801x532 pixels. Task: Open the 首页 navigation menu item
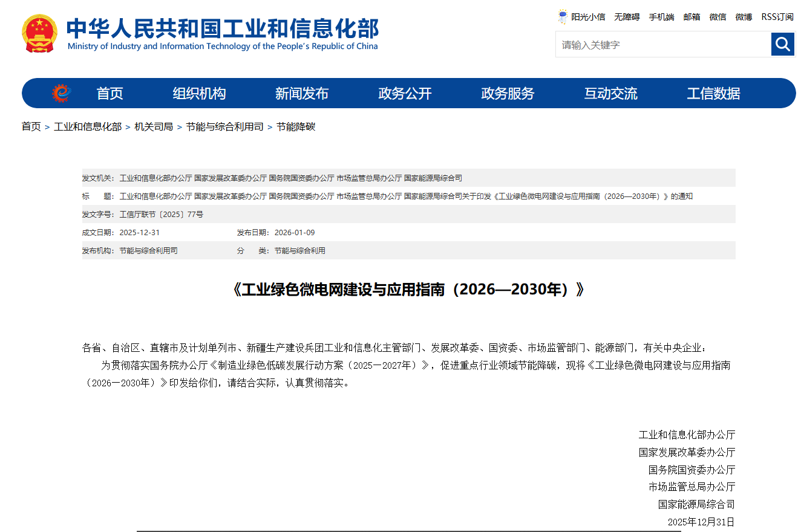tap(110, 94)
